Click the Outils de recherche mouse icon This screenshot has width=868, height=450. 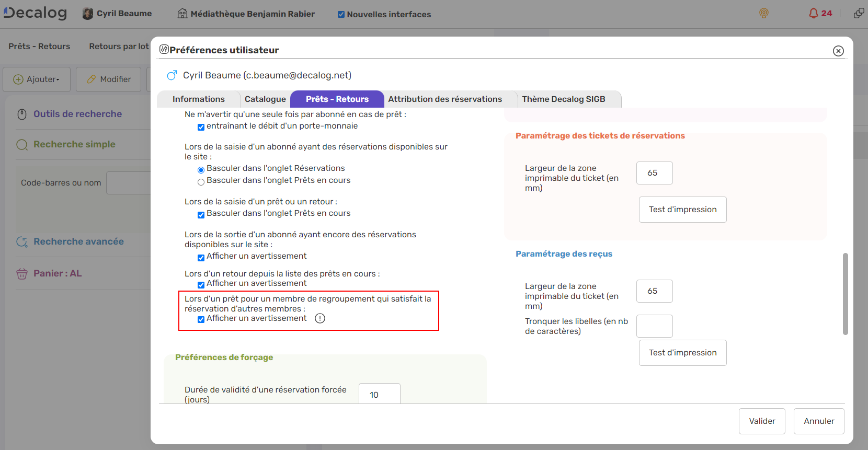(22, 114)
